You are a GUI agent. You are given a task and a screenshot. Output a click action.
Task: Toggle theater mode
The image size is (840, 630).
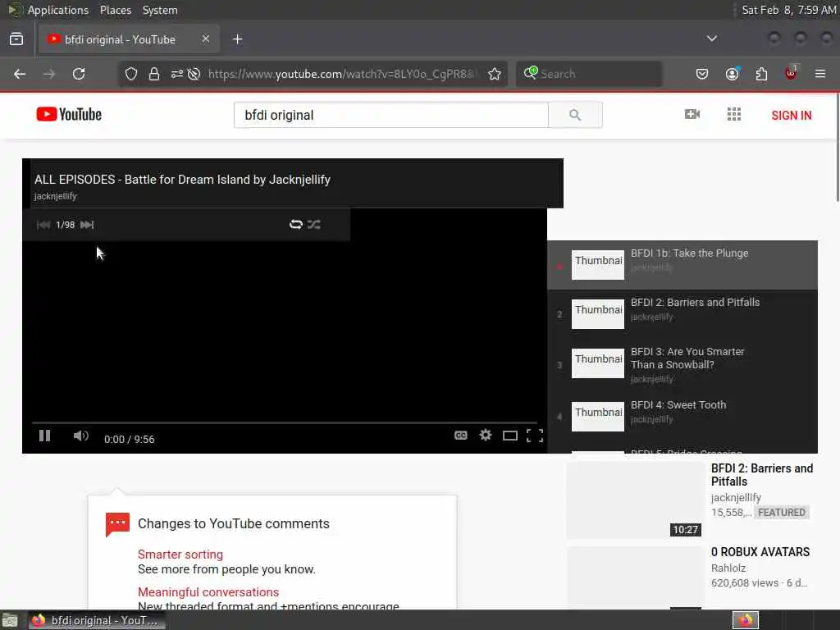coord(510,436)
